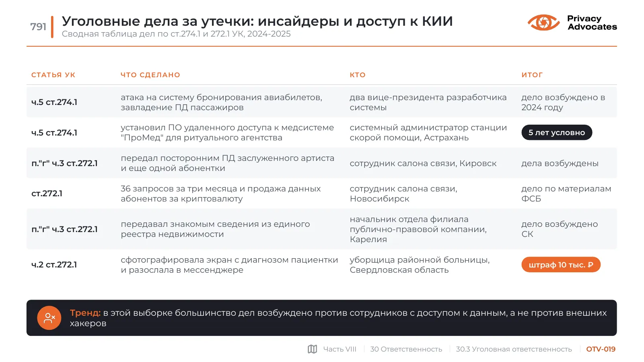Click the map icon beside Часть VIII
Viewport: 644px width, 362px height.
coord(313,349)
